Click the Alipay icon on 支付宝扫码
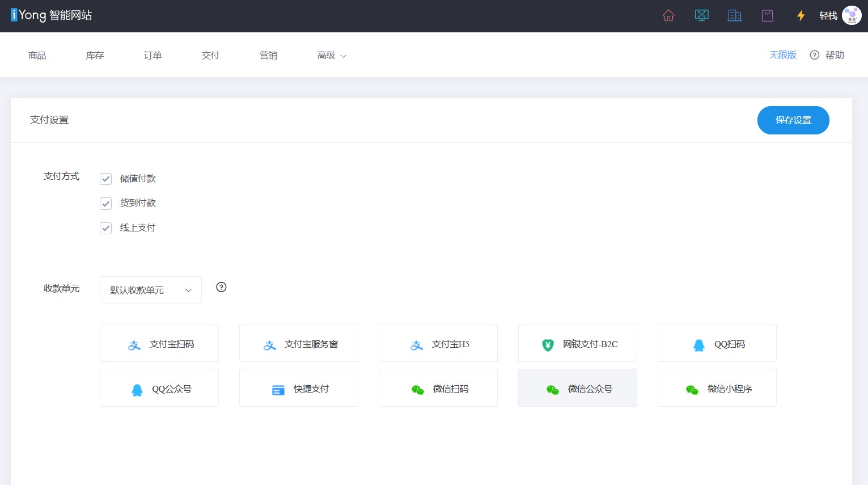868x485 pixels. coord(134,345)
